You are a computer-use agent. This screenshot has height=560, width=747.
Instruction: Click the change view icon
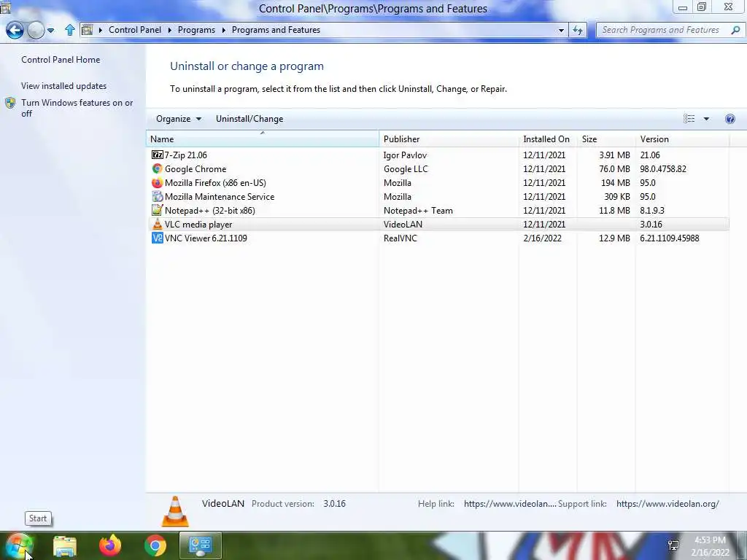click(x=689, y=119)
